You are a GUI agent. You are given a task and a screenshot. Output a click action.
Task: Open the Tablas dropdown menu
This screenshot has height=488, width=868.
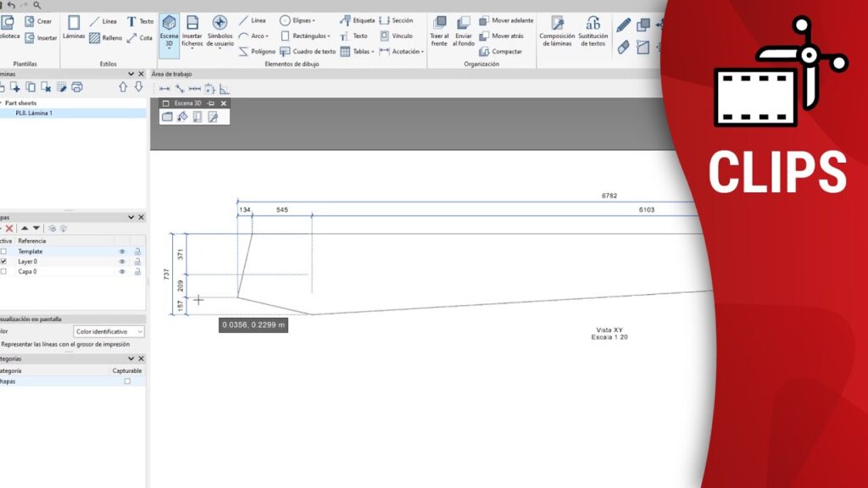364,52
